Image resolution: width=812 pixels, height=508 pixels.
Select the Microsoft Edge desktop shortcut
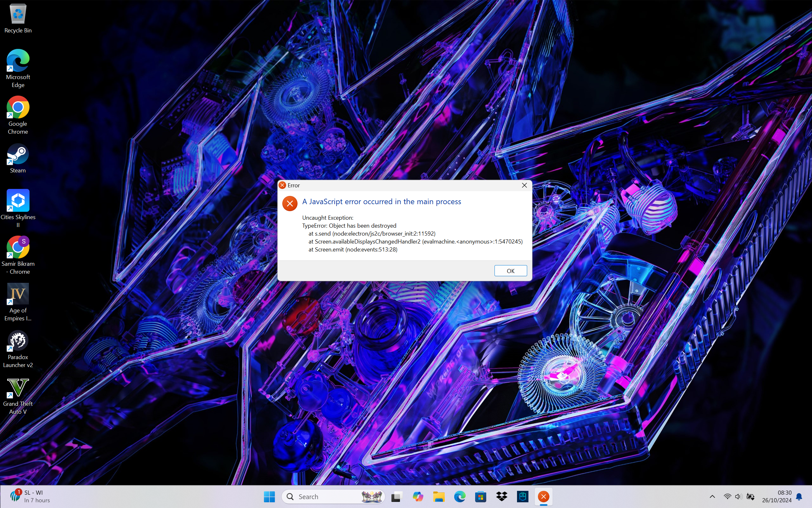tap(18, 69)
